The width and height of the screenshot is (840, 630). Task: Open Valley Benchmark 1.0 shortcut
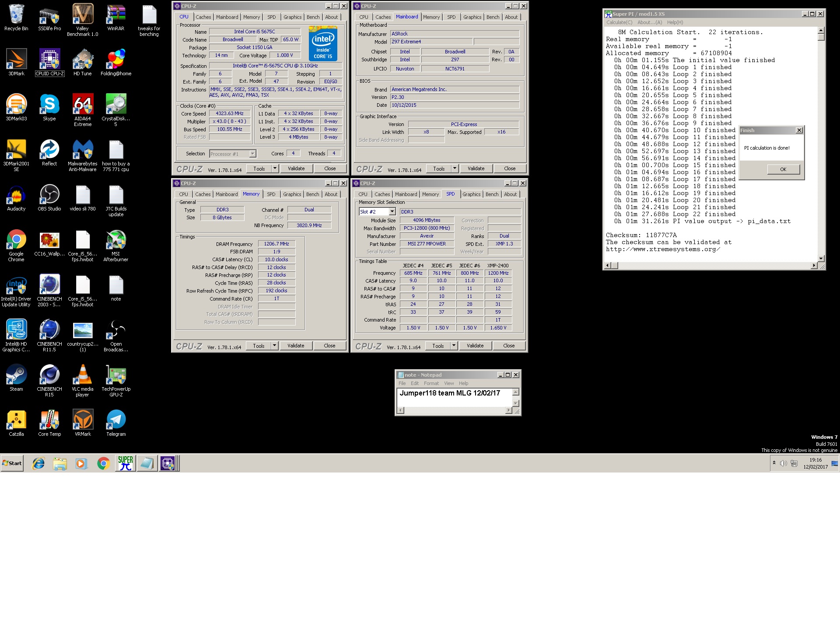[x=83, y=20]
